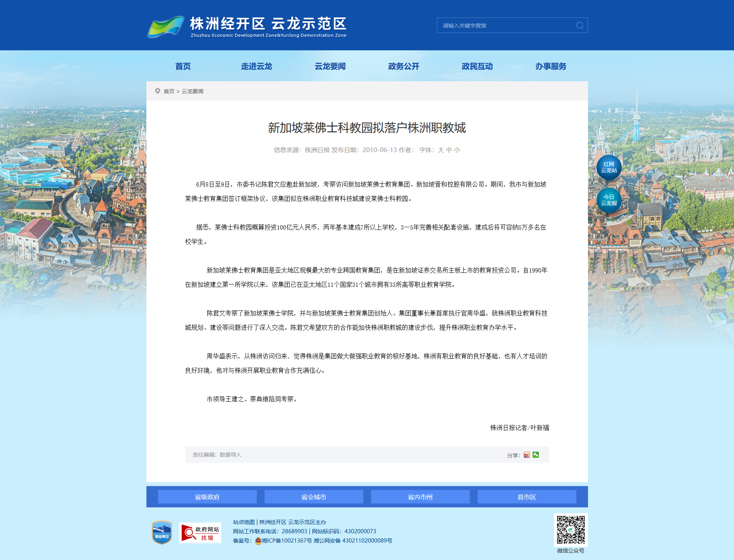Viewport: 734px width, 560px height.
Task: Focus the keyword search input box
Action: (505, 26)
